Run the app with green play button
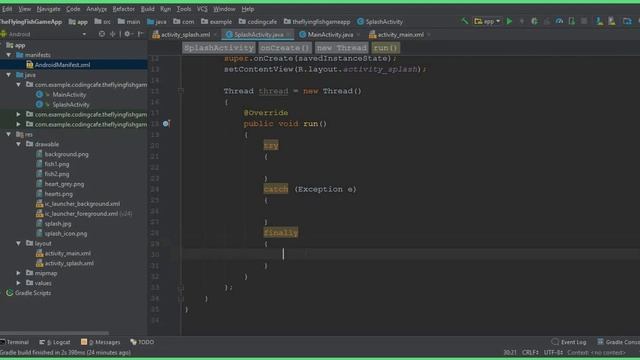 point(509,21)
